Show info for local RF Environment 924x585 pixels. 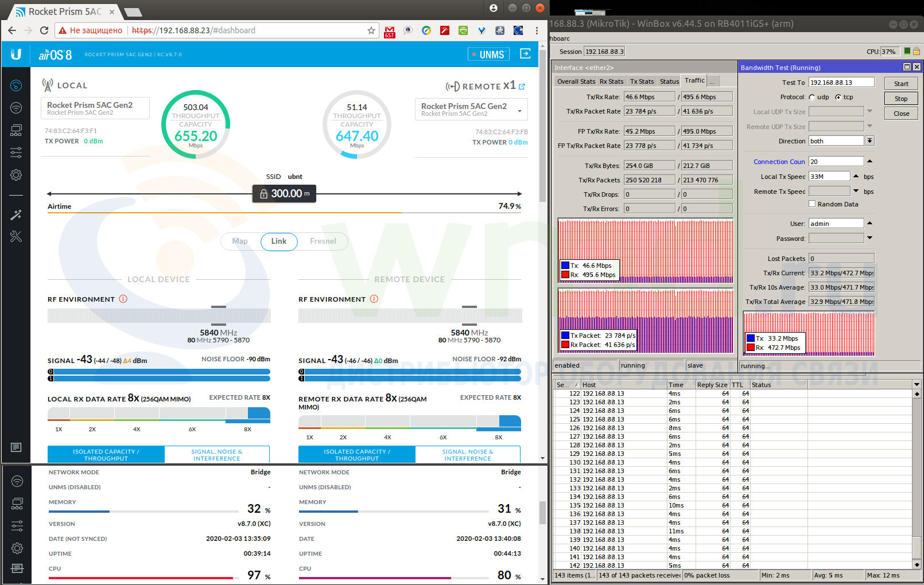click(x=123, y=299)
